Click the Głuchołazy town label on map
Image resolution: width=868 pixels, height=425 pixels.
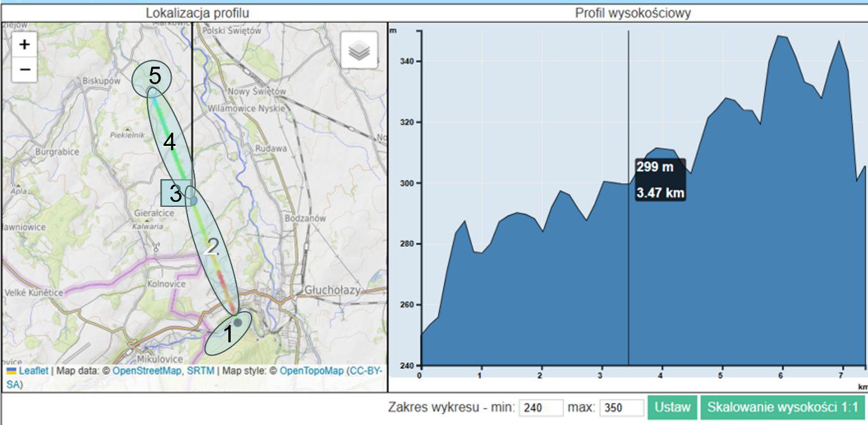331,290
